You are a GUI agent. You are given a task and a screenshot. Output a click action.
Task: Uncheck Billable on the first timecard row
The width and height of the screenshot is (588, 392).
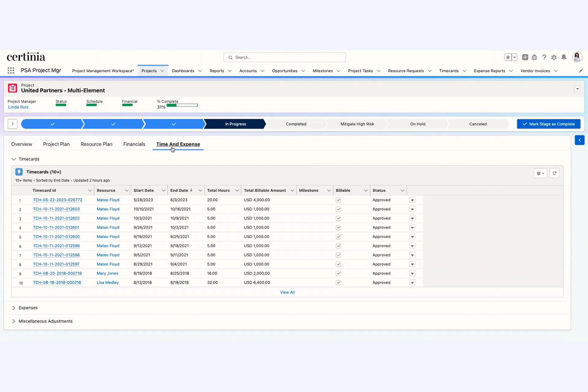[338, 200]
